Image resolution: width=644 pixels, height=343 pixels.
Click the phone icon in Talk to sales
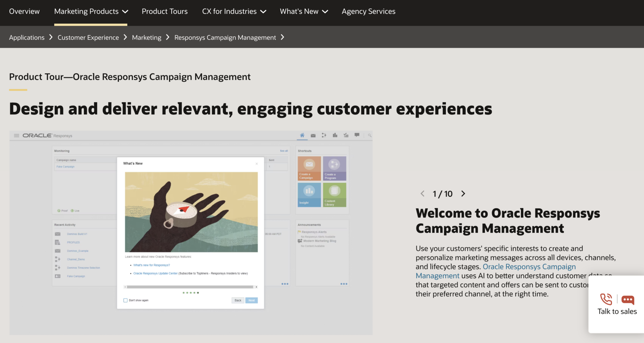[x=606, y=299]
